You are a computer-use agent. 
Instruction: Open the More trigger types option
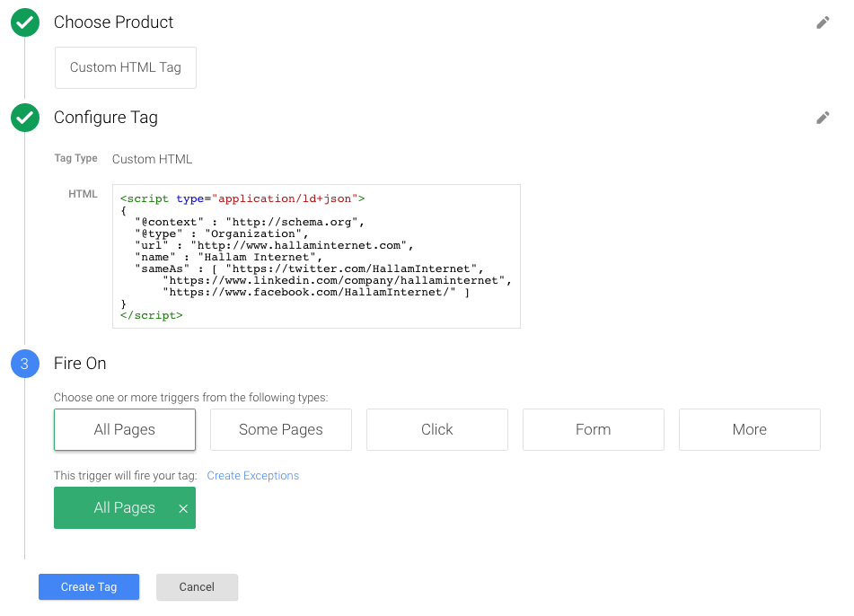point(750,429)
